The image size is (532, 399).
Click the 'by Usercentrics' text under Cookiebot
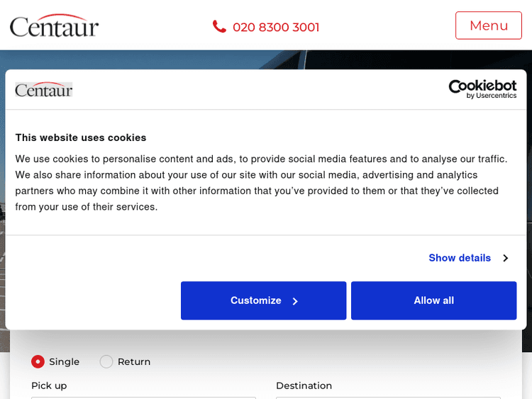(x=496, y=96)
